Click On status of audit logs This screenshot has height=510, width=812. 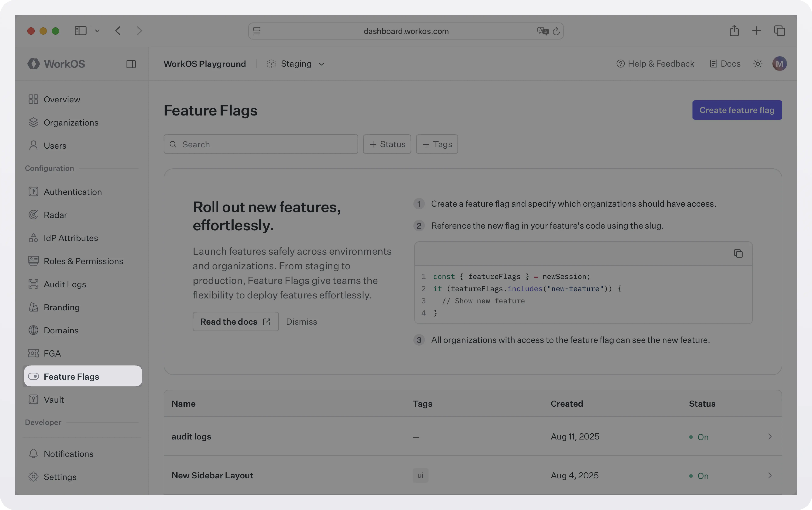click(699, 437)
